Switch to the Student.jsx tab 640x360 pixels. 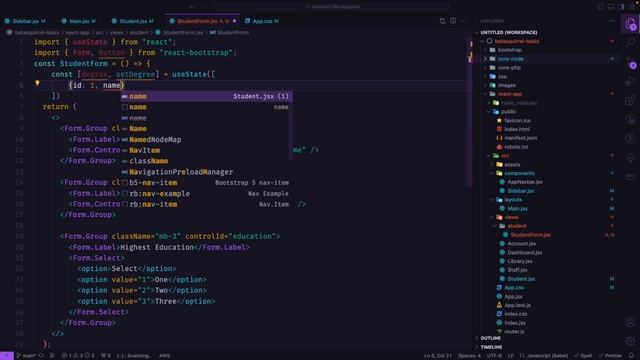click(x=133, y=21)
